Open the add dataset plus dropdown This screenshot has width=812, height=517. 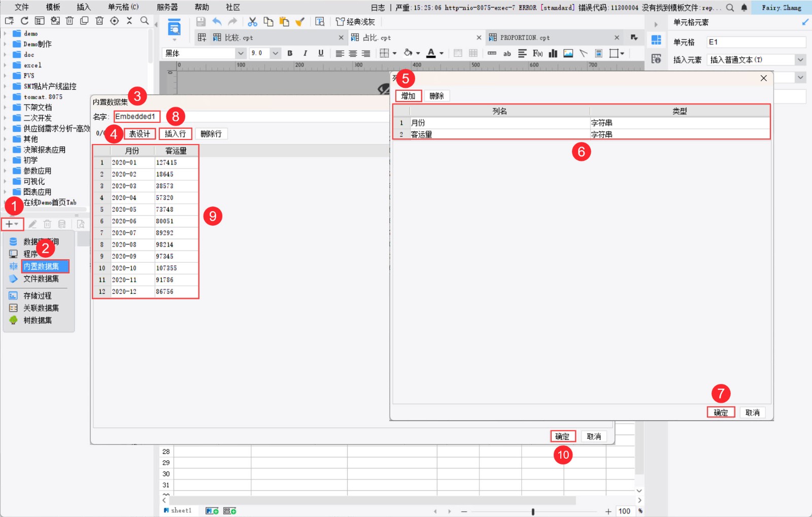12,224
